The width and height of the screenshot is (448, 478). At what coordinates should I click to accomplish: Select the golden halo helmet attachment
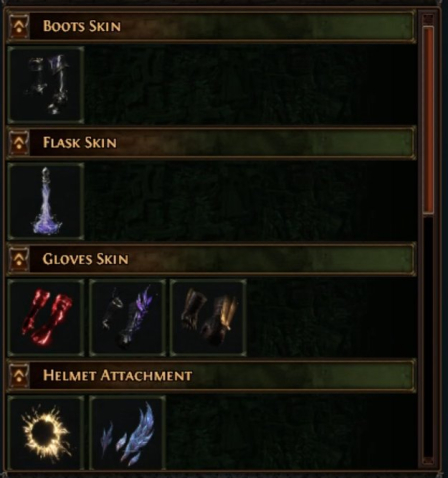point(46,433)
